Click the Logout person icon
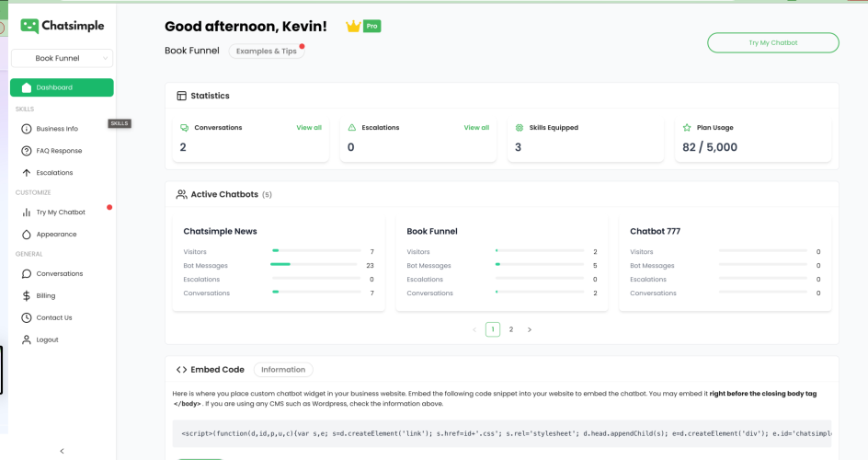This screenshot has height=460, width=868. pos(26,339)
